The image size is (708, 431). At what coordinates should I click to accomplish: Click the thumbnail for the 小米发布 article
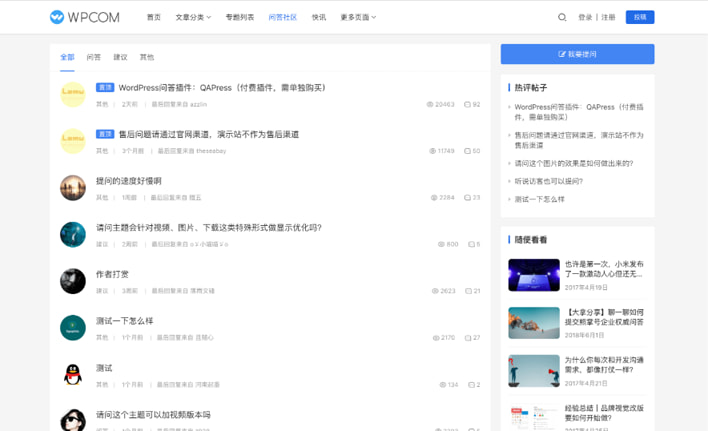(x=534, y=275)
